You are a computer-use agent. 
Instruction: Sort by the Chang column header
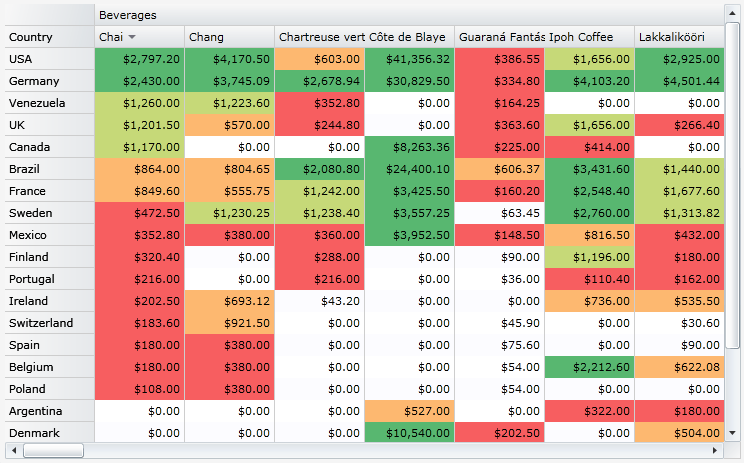(x=229, y=37)
